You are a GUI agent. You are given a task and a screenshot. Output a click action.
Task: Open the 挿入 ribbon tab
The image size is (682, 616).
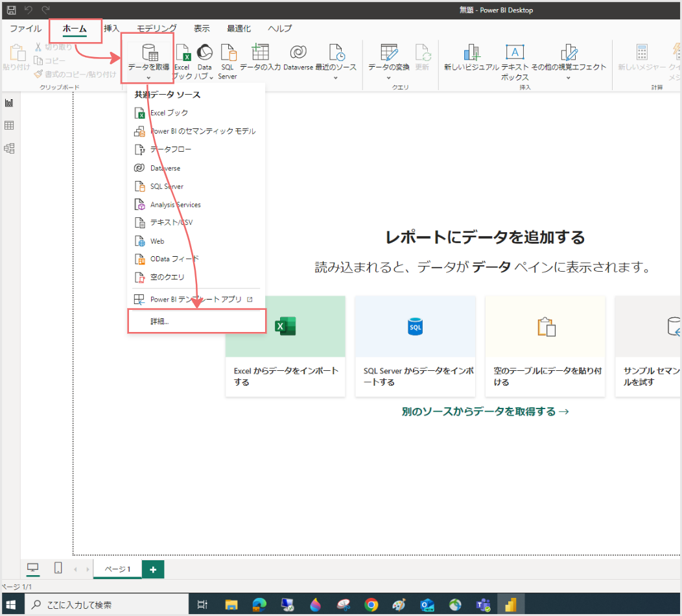(112, 29)
